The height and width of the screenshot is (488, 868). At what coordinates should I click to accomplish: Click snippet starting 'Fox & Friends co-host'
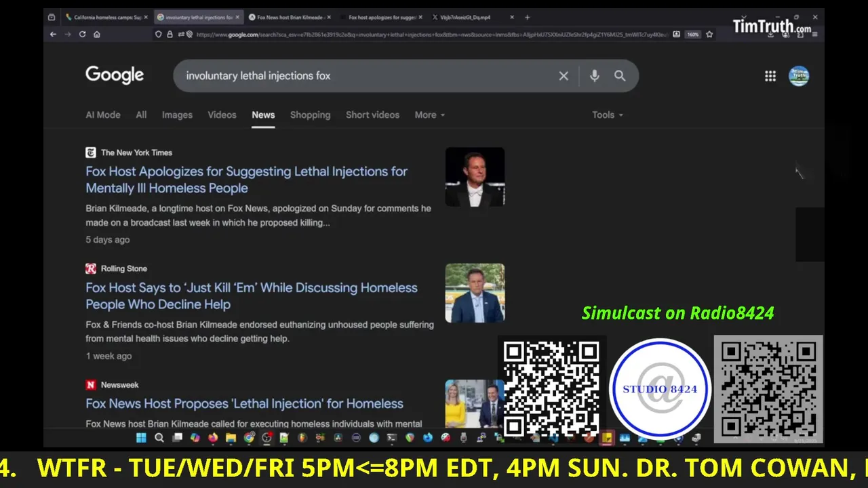260,331
